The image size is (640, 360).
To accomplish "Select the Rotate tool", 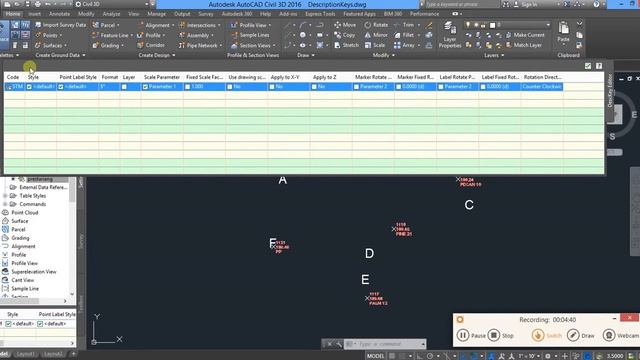I will 376,25.
